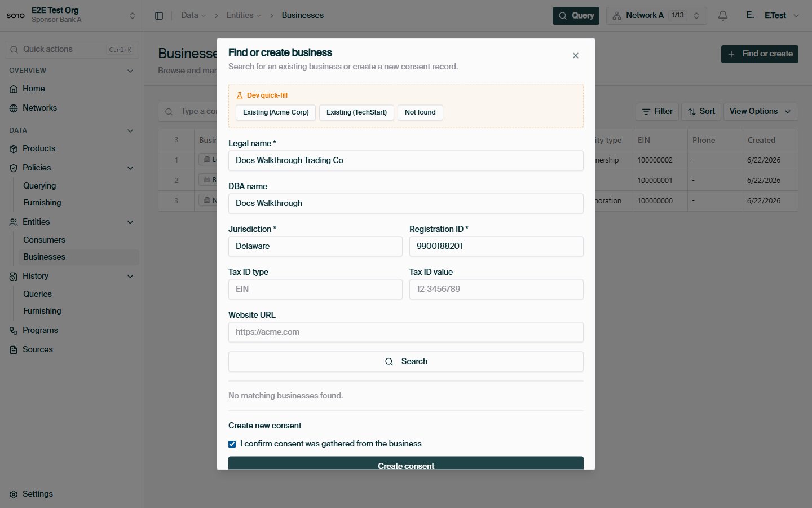This screenshot has width=812, height=508.
Task: Click Not found quick-fill button
Action: click(420, 112)
